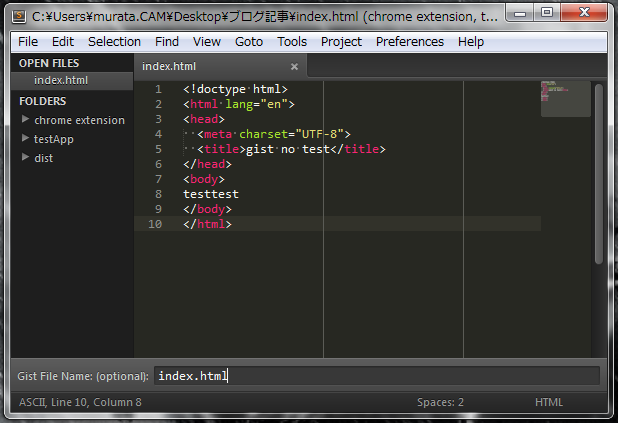Viewport: 618px width, 423px height.
Task: Open the Selection menu
Action: click(114, 42)
